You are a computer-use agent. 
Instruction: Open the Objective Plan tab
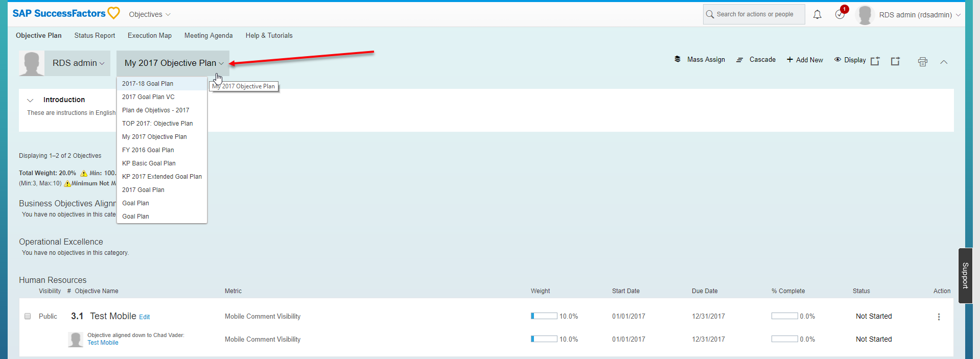[x=38, y=35]
